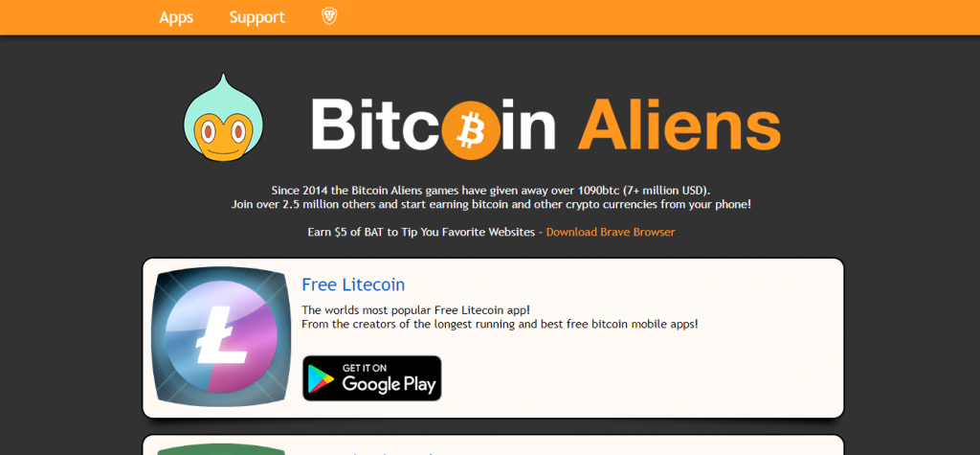980x455 pixels.
Task: Click the green app icon in second card
Action: click(221, 450)
